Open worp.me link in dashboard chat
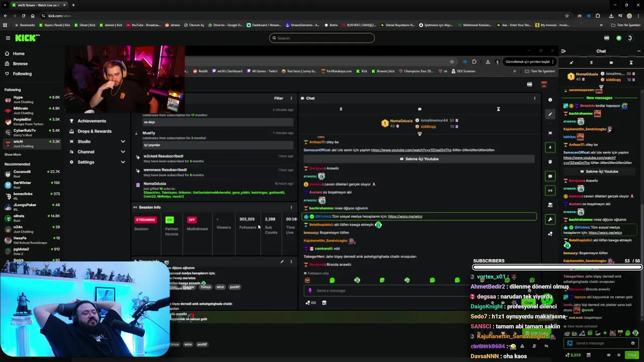The width and height of the screenshot is (644, 362). tap(405, 217)
